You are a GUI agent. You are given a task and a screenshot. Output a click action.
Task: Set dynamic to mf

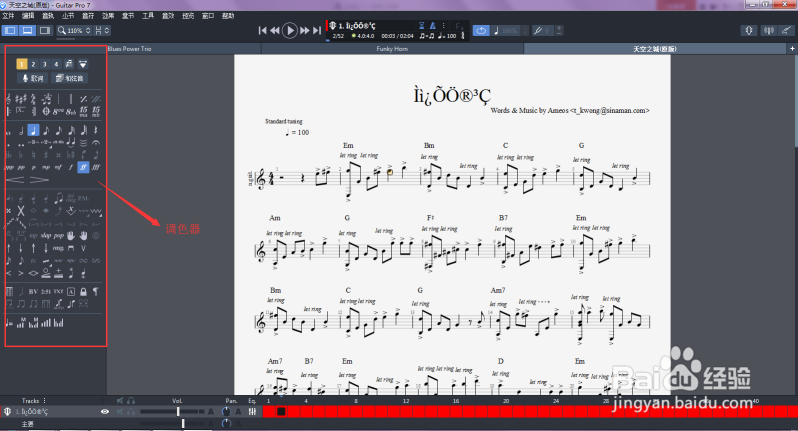coord(58,167)
